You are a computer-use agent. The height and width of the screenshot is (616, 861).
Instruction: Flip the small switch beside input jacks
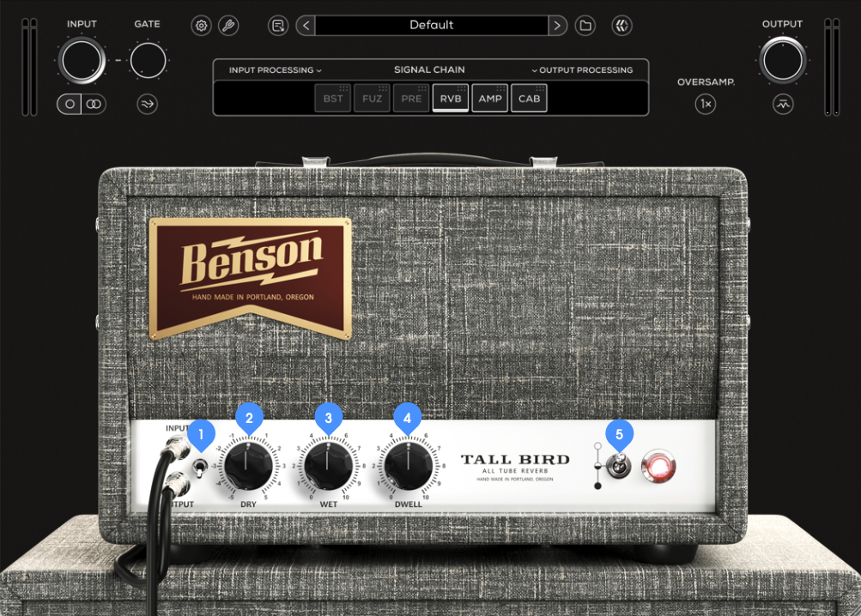[x=201, y=468]
